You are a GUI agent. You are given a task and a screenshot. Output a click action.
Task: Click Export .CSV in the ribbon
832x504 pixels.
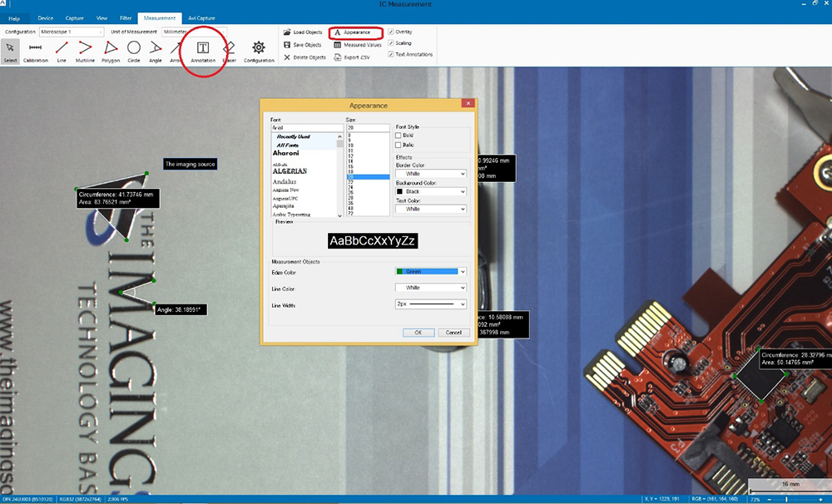coord(351,57)
